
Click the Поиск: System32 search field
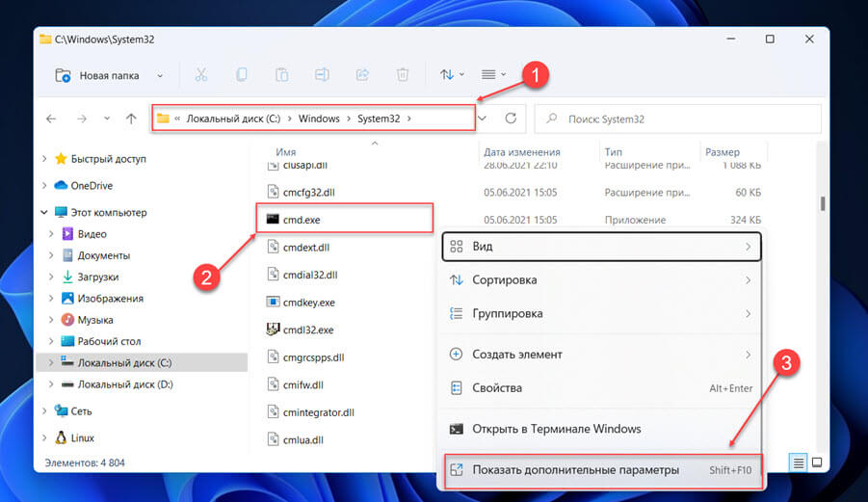click(677, 119)
